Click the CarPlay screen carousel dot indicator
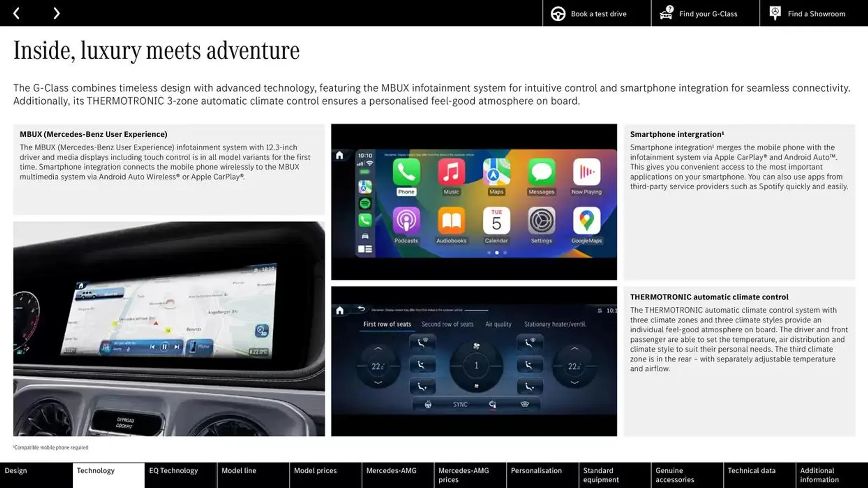This screenshot has height=488, width=868. tap(496, 252)
